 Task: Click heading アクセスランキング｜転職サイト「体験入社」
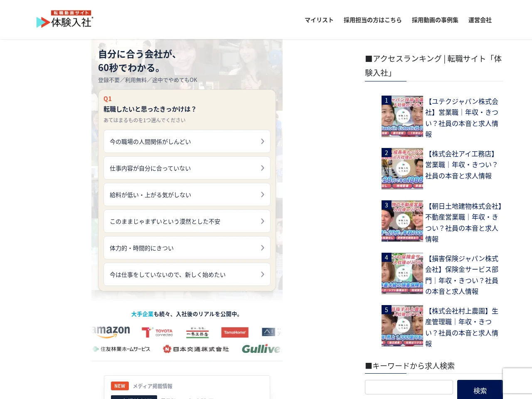(433, 66)
